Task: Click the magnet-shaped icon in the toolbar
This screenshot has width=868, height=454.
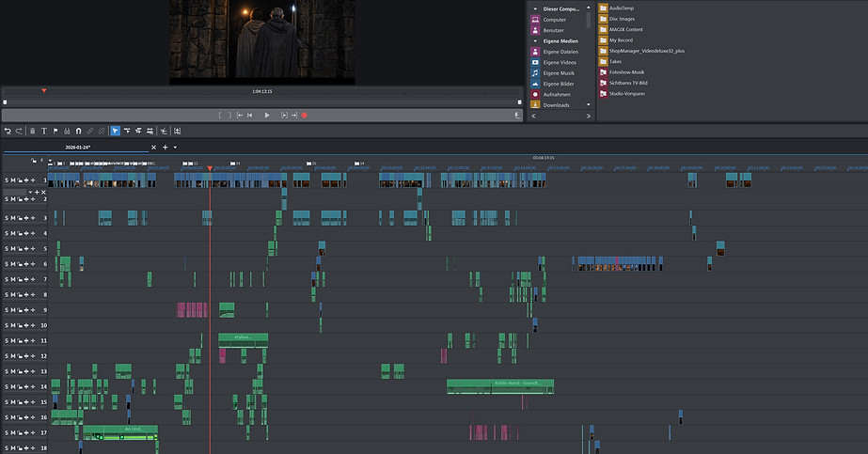Action: pyautogui.click(x=79, y=131)
